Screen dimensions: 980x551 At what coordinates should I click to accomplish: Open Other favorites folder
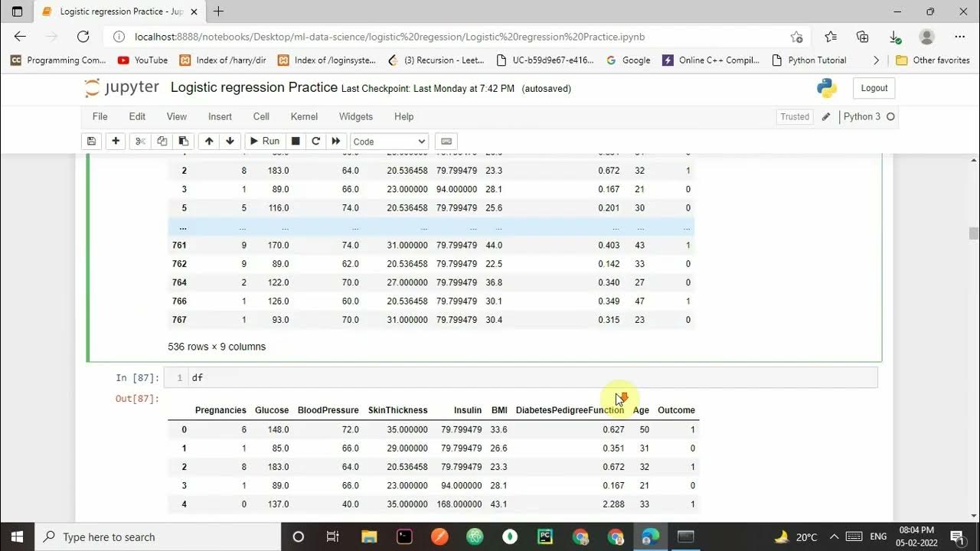click(933, 60)
